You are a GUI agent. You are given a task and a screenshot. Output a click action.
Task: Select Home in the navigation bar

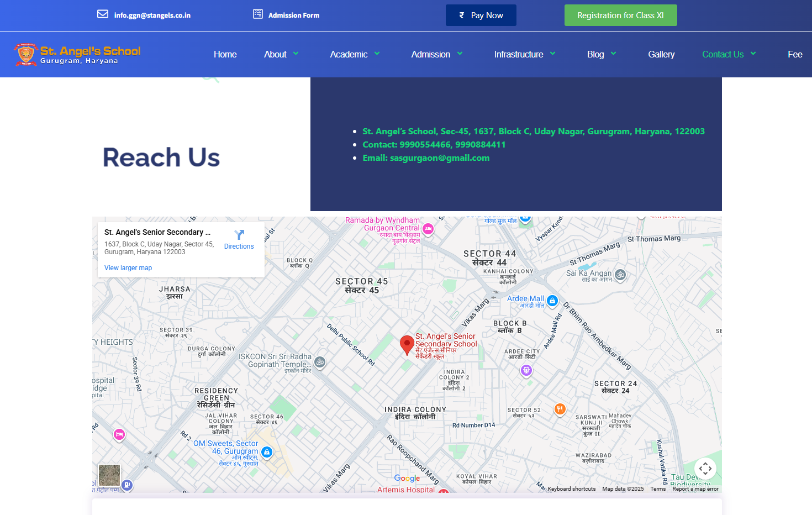(x=225, y=54)
